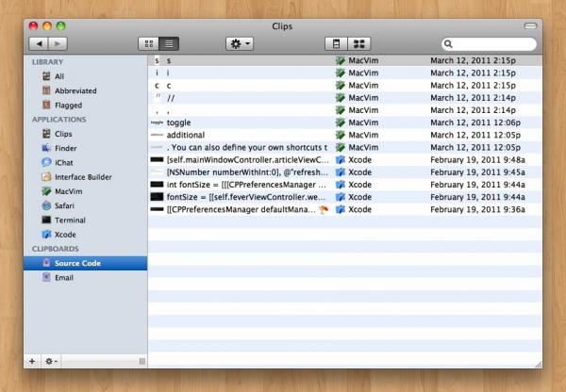Select the single-panel layout button
Image resolution: width=566 pixels, height=392 pixels.
tap(336, 44)
